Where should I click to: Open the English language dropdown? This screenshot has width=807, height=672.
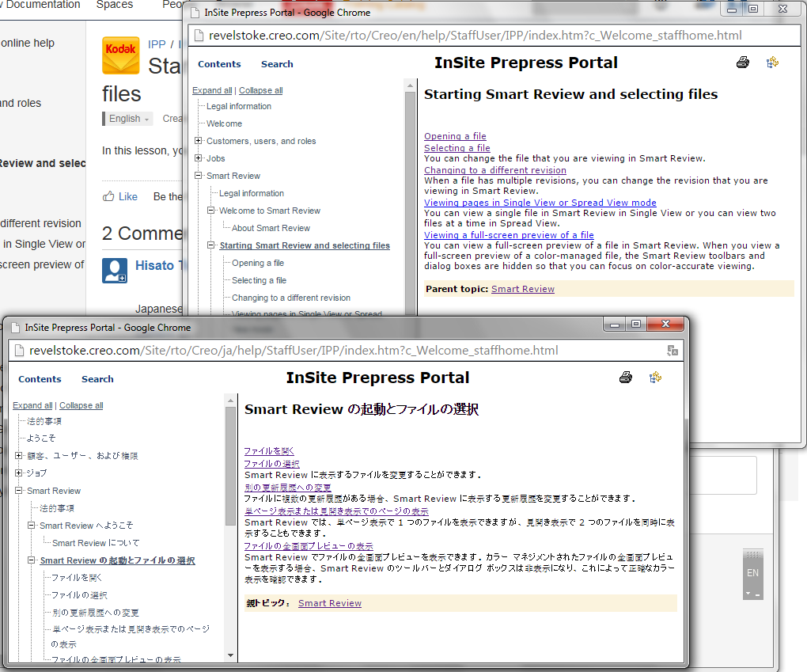(x=128, y=119)
